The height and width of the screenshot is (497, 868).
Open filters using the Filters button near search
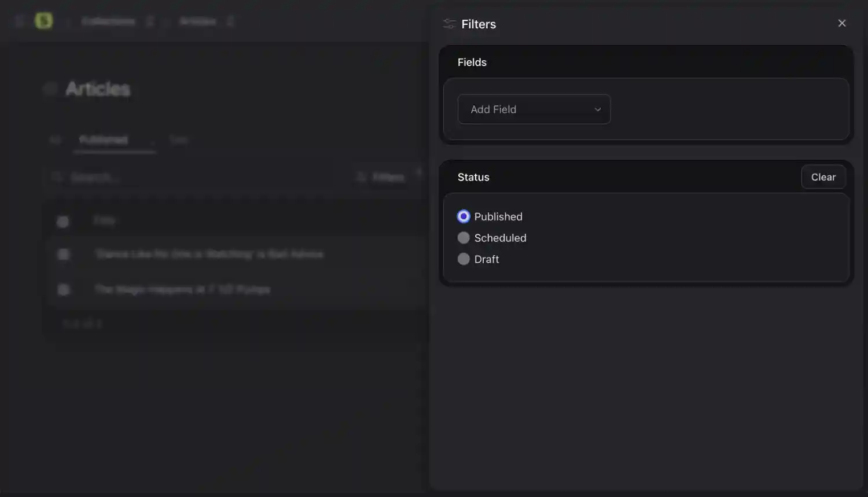(x=382, y=176)
